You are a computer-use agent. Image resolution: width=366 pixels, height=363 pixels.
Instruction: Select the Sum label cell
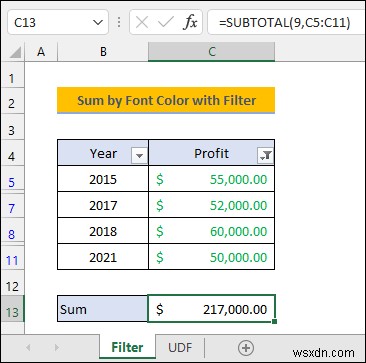pyautogui.click(x=103, y=309)
